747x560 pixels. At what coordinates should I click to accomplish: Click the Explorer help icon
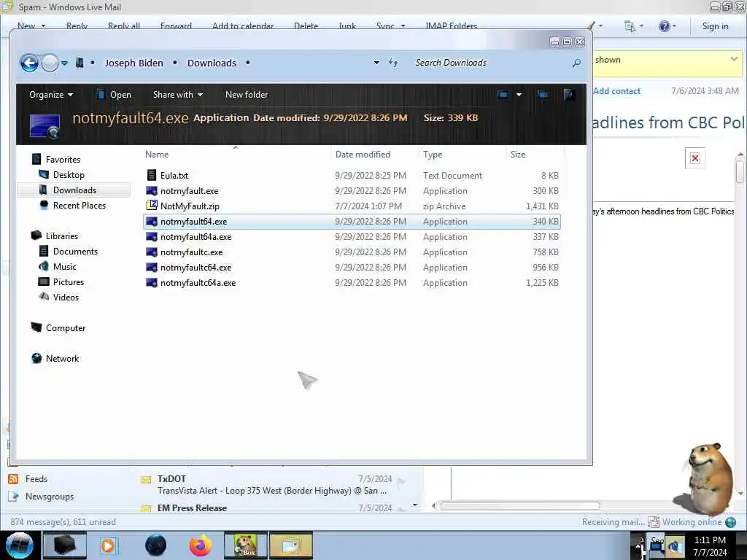[x=568, y=95]
